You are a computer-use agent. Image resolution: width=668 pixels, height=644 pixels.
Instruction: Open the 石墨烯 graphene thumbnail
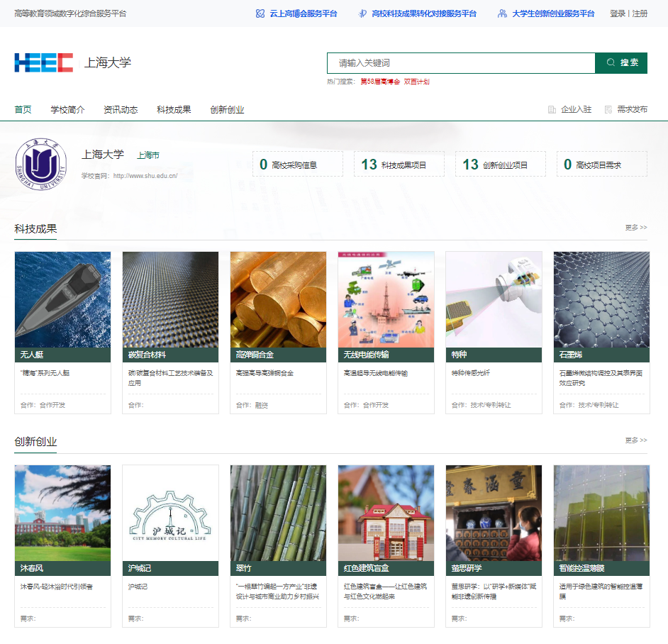[x=601, y=299]
